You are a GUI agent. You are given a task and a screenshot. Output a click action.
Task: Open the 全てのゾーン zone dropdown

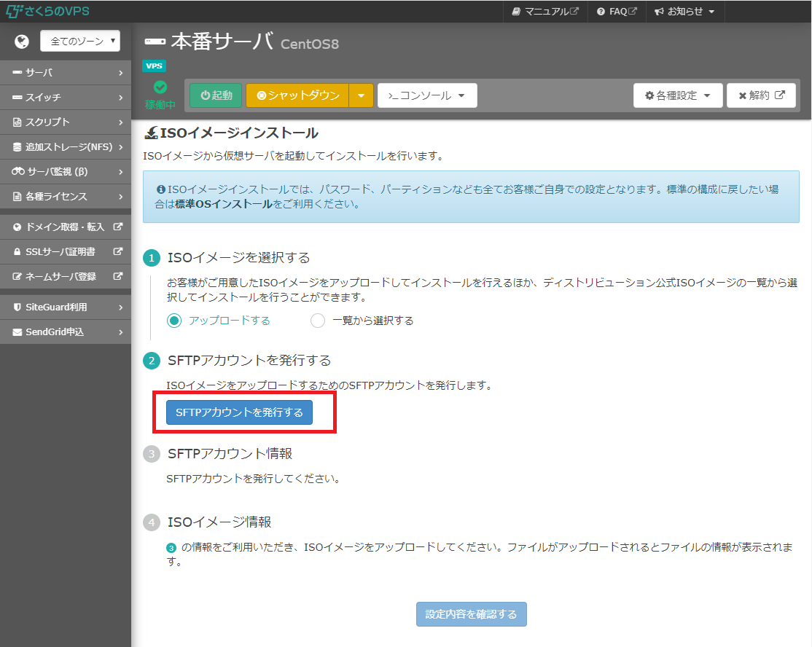pyautogui.click(x=80, y=42)
